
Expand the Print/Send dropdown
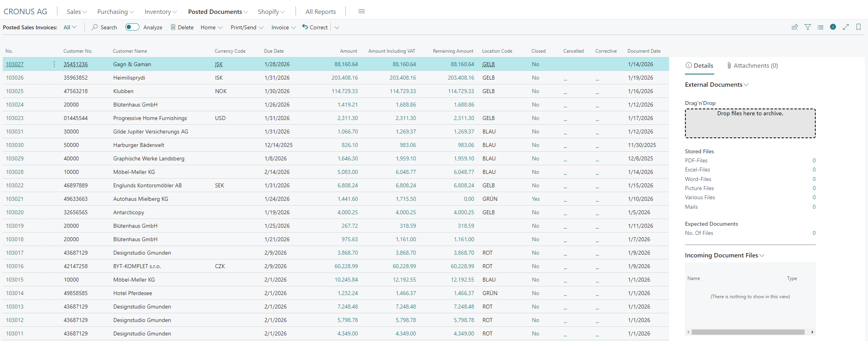pos(247,27)
